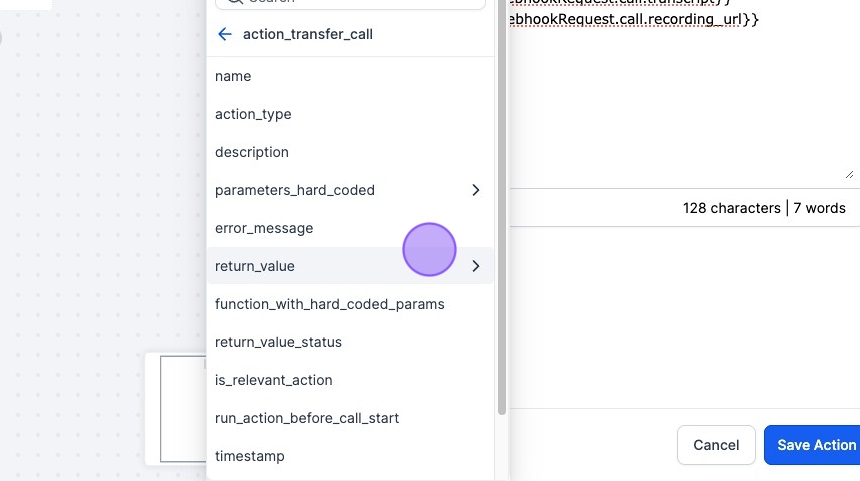This screenshot has height=481, width=860.
Task: Click the Save Action button
Action: pos(814,445)
